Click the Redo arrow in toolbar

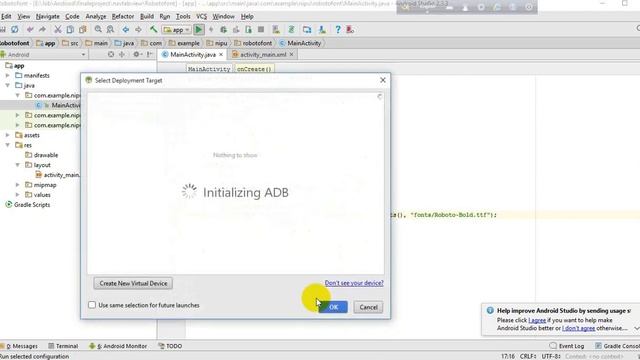pyautogui.click(x=42, y=29)
